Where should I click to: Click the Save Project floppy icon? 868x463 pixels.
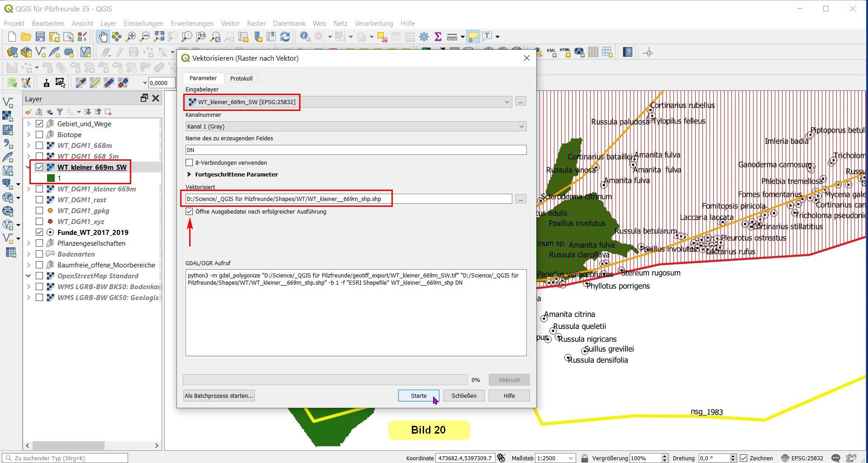pyautogui.click(x=40, y=37)
